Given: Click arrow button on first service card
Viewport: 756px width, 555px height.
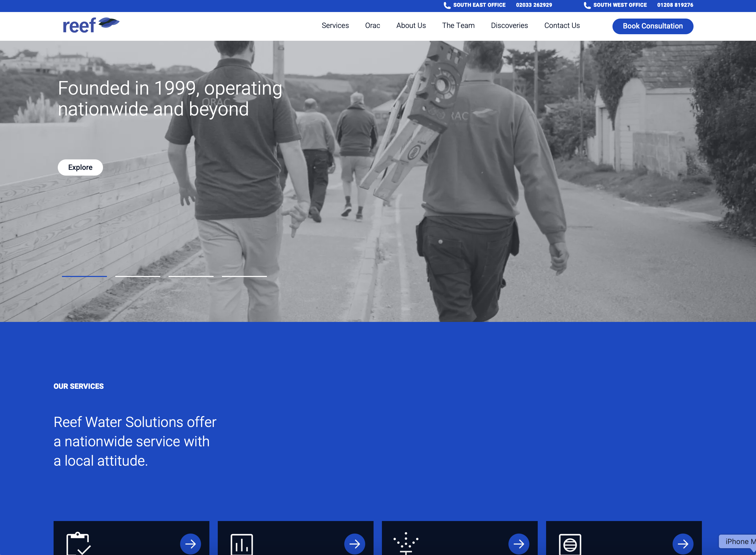Looking at the screenshot, I should tap(191, 544).
